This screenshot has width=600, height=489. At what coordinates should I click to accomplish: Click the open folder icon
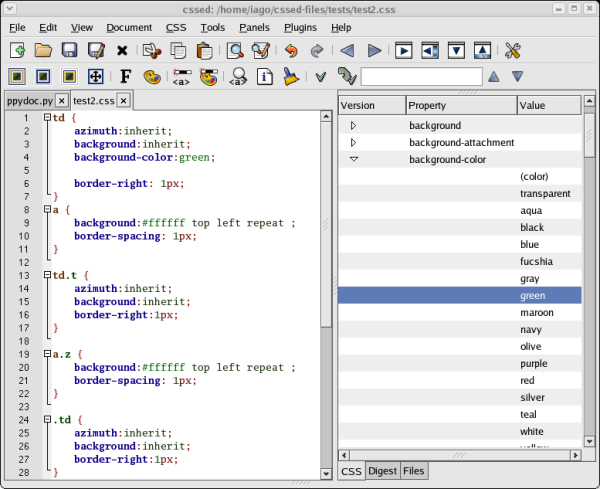pyautogui.click(x=43, y=50)
